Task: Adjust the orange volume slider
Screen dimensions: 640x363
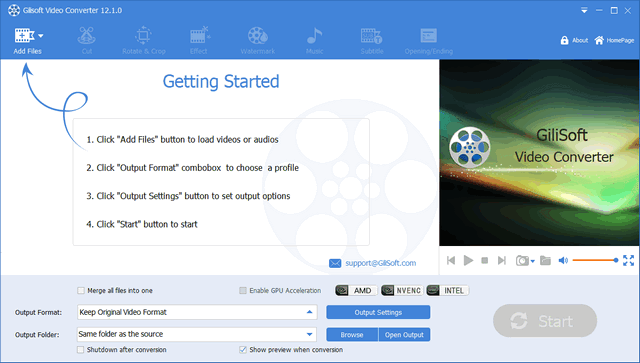Action: tap(596, 260)
